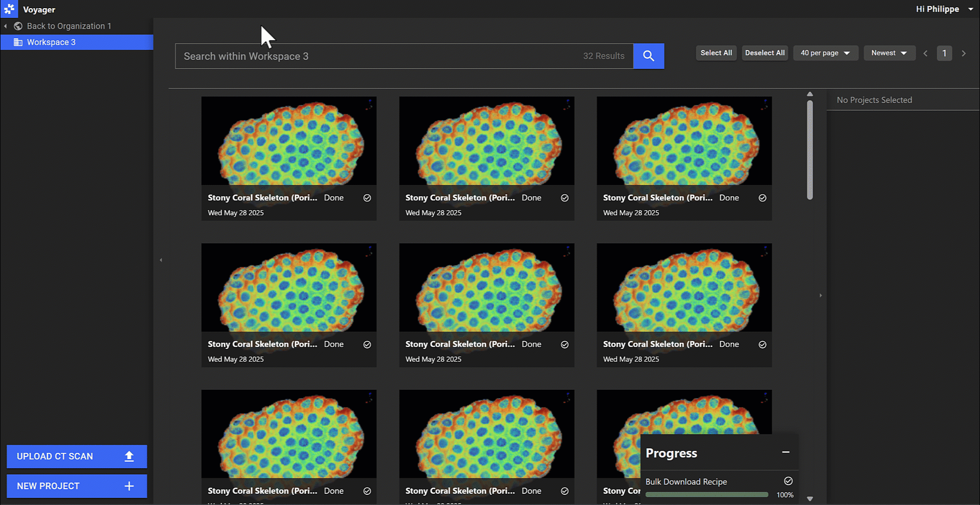Select Workspace 3 in the sidebar
Image resolution: width=980 pixels, height=505 pixels.
pyautogui.click(x=77, y=42)
